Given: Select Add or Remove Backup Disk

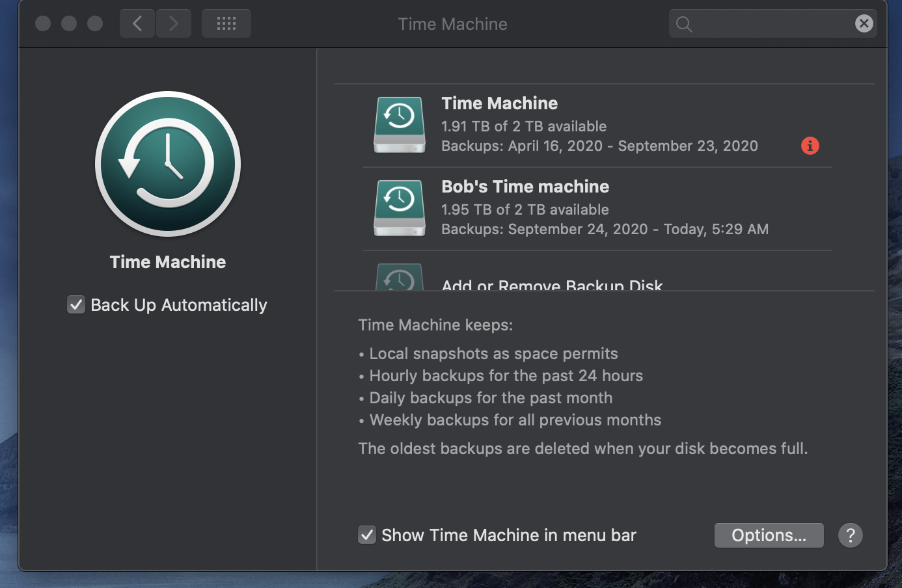Looking at the screenshot, I should click(552, 284).
